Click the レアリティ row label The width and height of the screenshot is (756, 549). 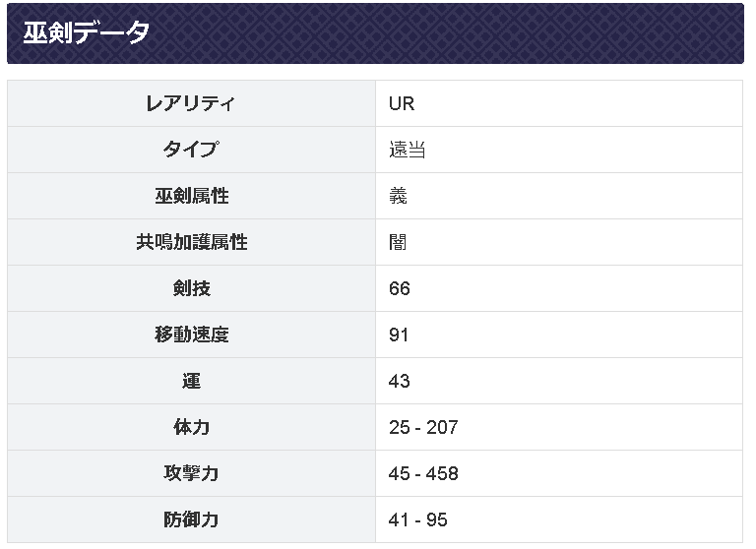click(x=191, y=103)
